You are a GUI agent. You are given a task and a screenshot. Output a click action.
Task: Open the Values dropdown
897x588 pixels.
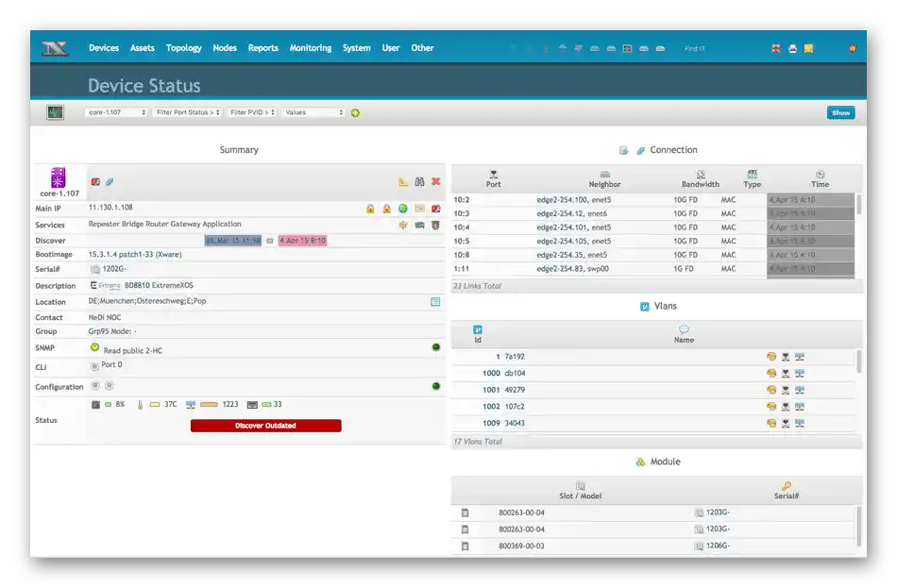click(313, 112)
